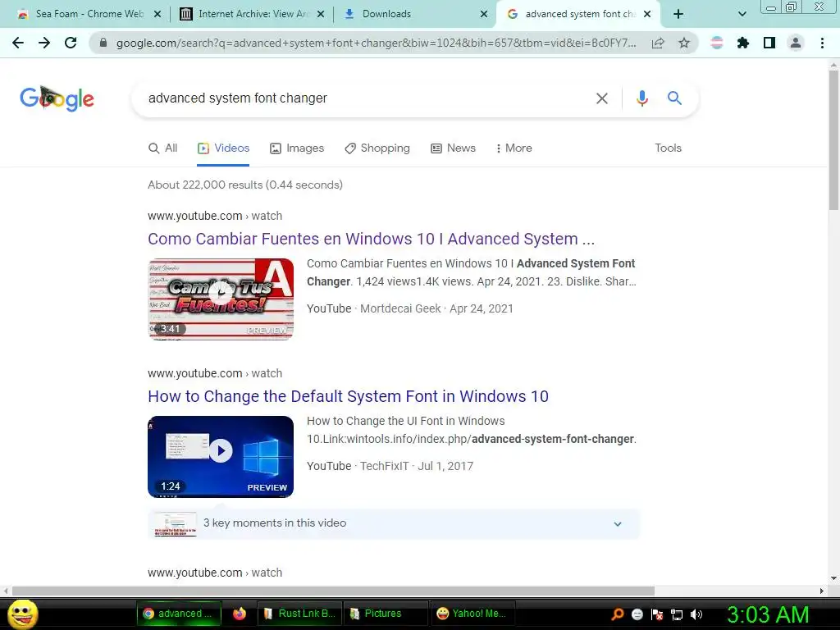This screenshot has width=840, height=630.
Task: Switch to Downloads tab
Action: click(415, 14)
